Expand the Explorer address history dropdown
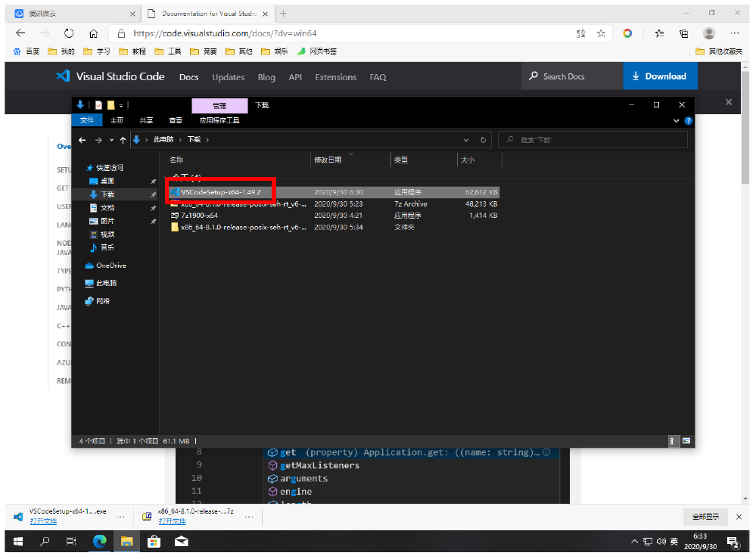 [x=466, y=140]
